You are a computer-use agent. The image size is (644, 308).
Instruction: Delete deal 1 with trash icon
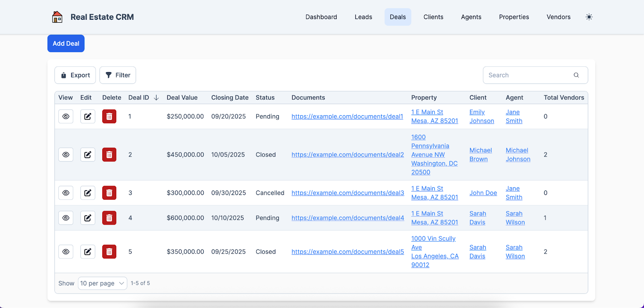point(109,116)
